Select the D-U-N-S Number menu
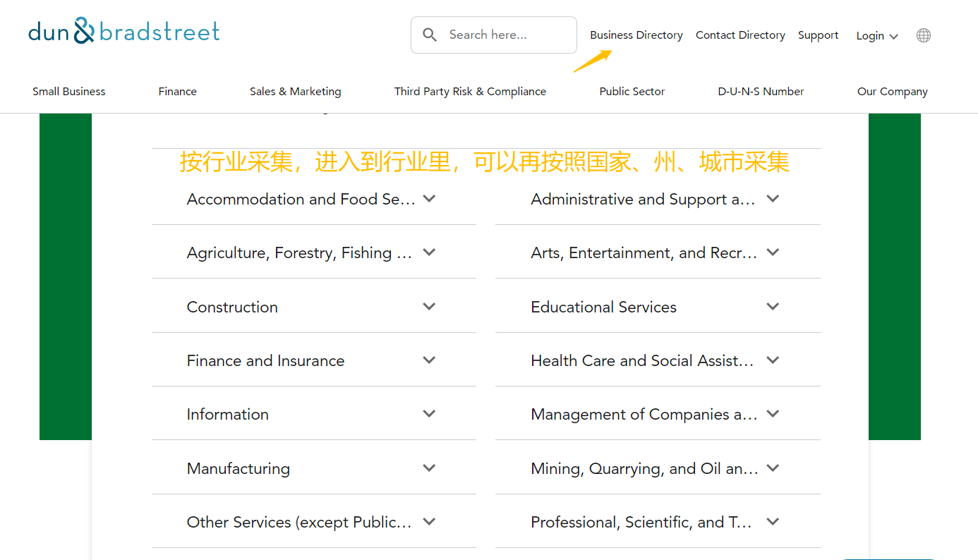Screen dimensions: 978x560 pyautogui.click(x=761, y=92)
